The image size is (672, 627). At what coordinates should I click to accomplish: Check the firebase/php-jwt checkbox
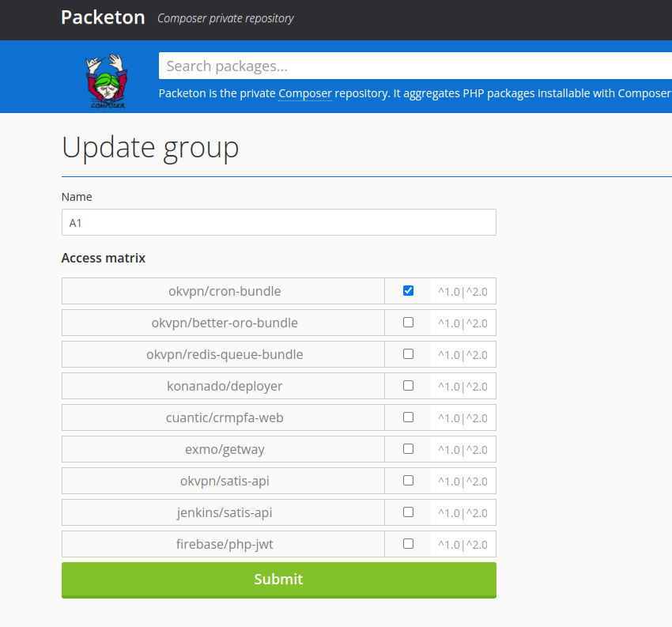[408, 543]
